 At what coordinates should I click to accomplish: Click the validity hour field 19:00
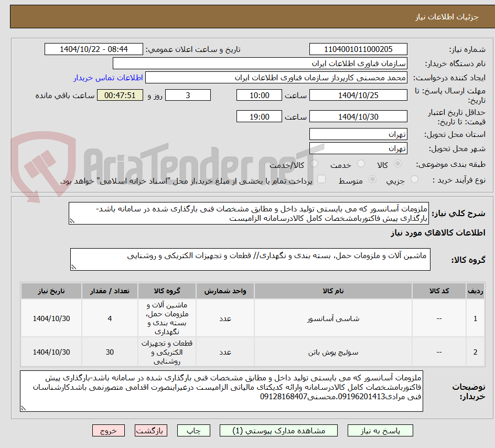click(259, 116)
